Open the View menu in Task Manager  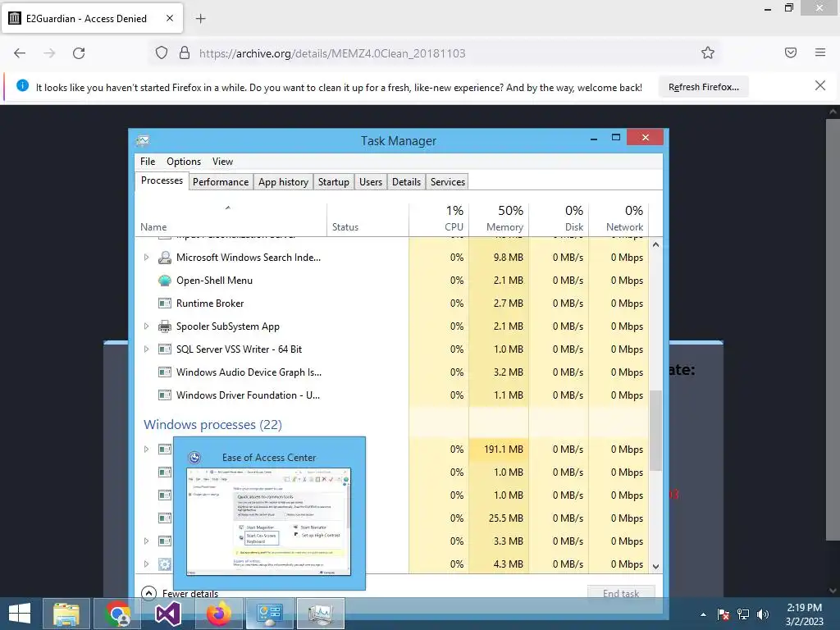click(x=222, y=162)
